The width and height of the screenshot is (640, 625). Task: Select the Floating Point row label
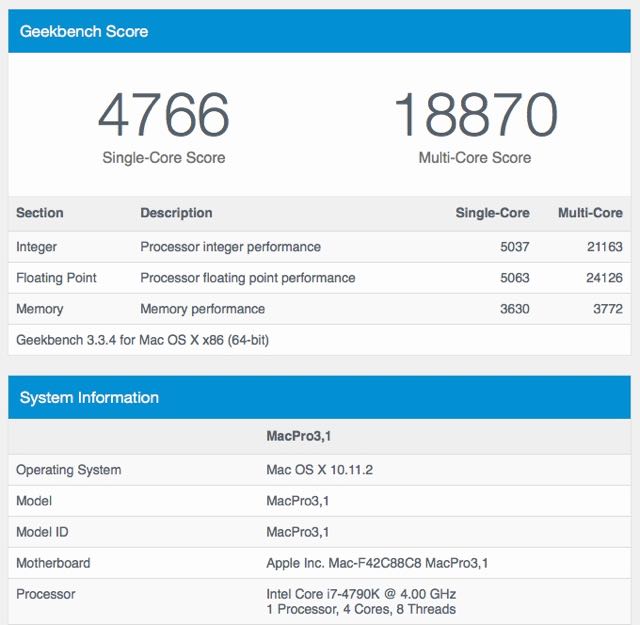[x=56, y=278]
